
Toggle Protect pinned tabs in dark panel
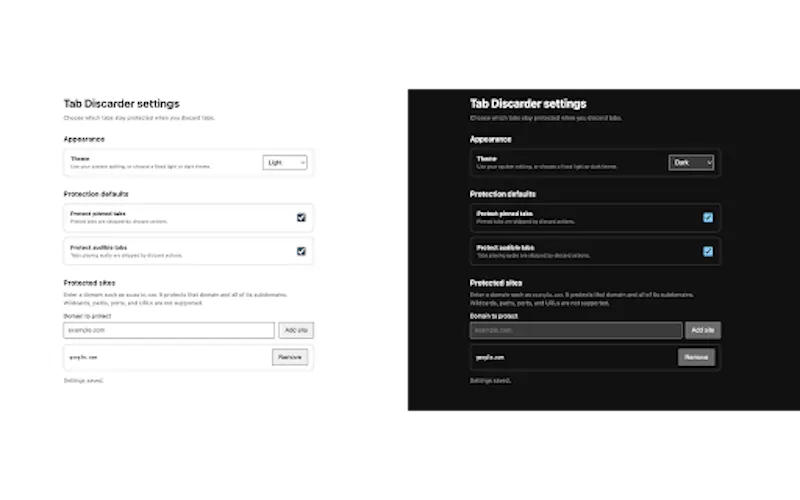click(x=708, y=217)
